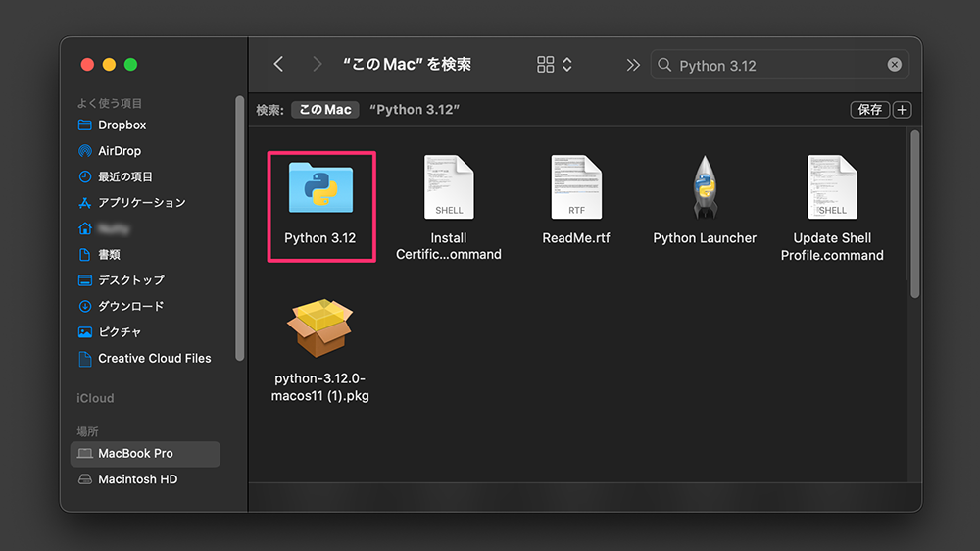Click the "この Mac" を検索 window title
The height and width of the screenshot is (551, 980).
(x=407, y=65)
